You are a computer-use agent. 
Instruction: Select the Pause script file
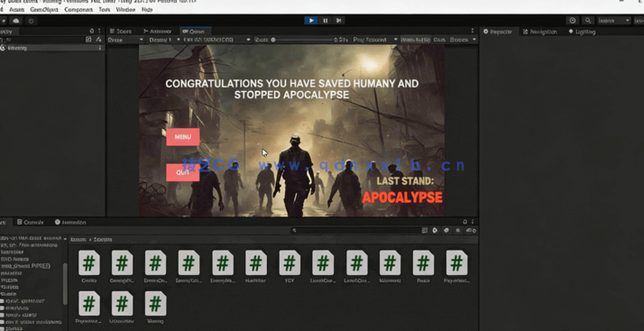(x=423, y=267)
